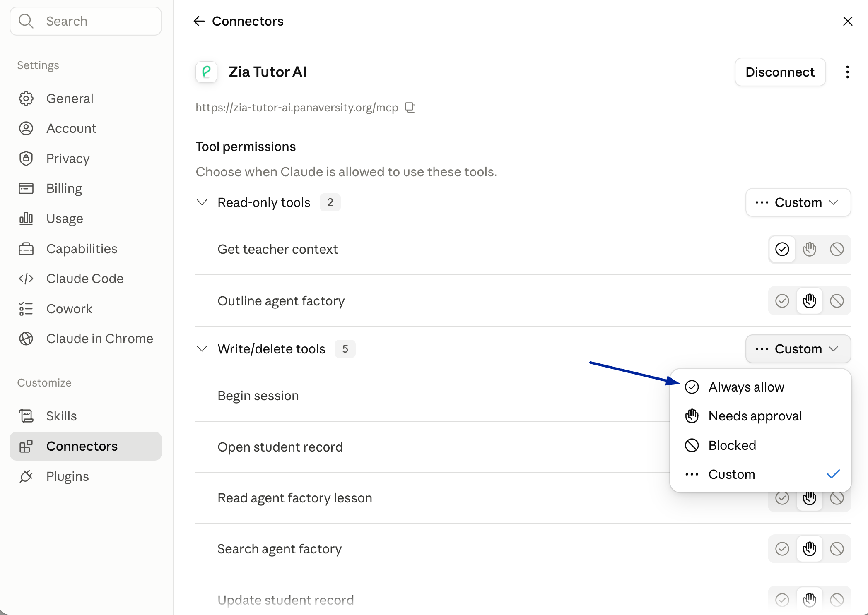The height and width of the screenshot is (615, 868).
Task: Set Update student record to needs approval
Action: [x=810, y=600]
